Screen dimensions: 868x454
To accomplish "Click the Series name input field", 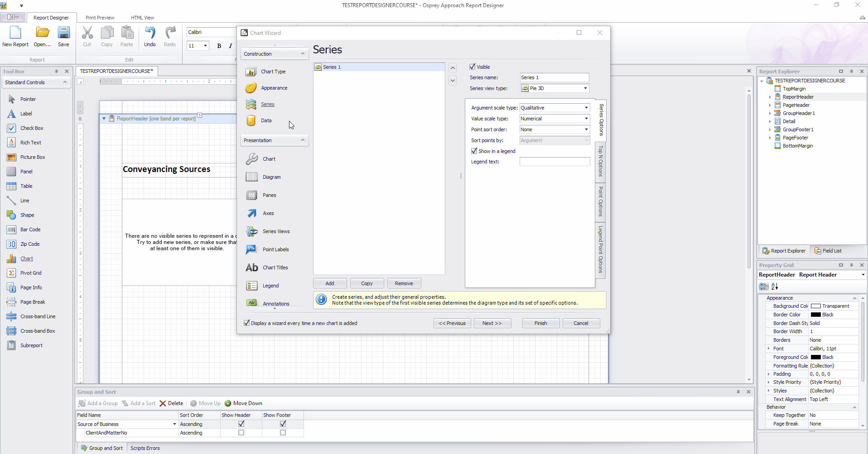I will click(x=555, y=77).
